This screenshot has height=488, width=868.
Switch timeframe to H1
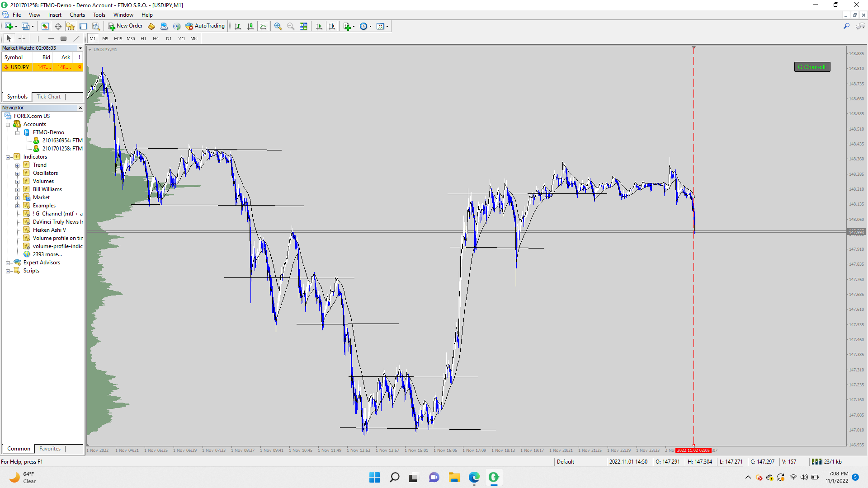click(143, 39)
